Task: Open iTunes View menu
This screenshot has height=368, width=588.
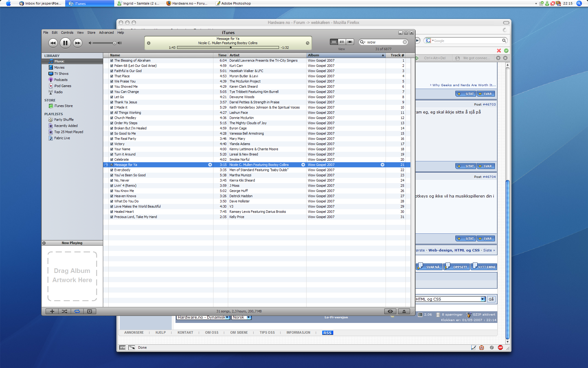Action: [x=80, y=33]
